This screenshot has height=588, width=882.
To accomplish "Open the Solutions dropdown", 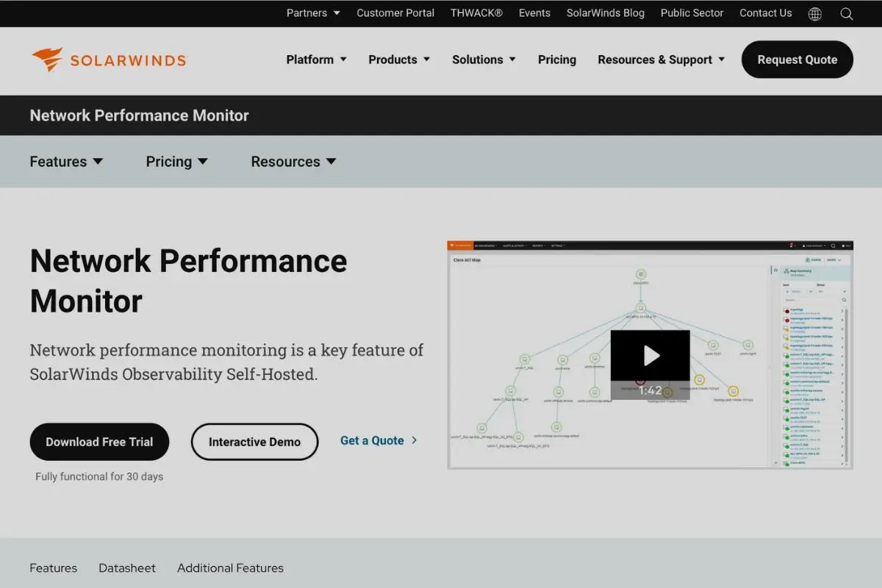I will pyautogui.click(x=484, y=60).
